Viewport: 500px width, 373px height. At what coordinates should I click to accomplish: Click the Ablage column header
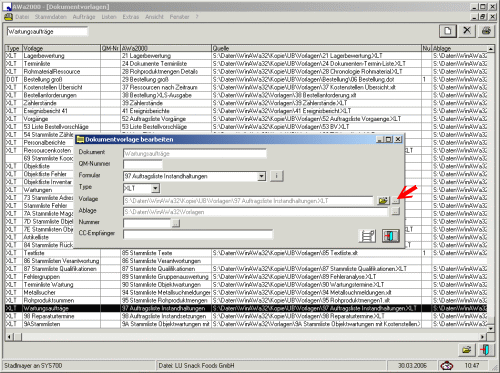(x=460, y=48)
